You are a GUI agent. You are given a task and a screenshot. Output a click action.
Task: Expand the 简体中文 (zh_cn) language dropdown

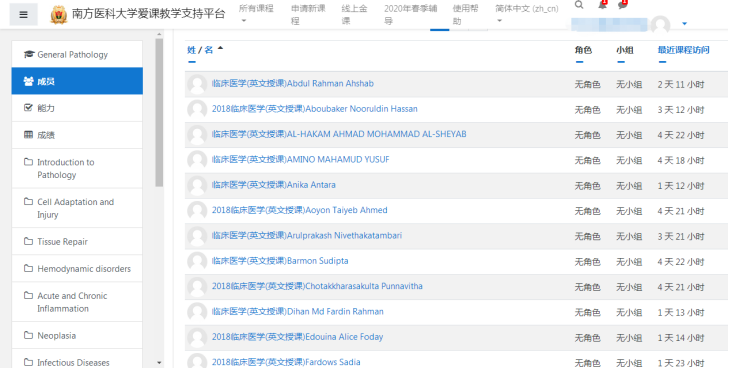coord(527,14)
